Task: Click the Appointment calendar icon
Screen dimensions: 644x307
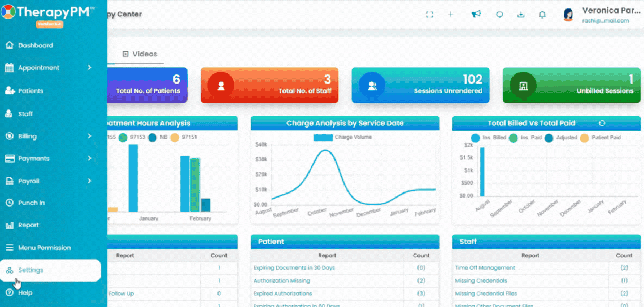Action: click(10, 68)
